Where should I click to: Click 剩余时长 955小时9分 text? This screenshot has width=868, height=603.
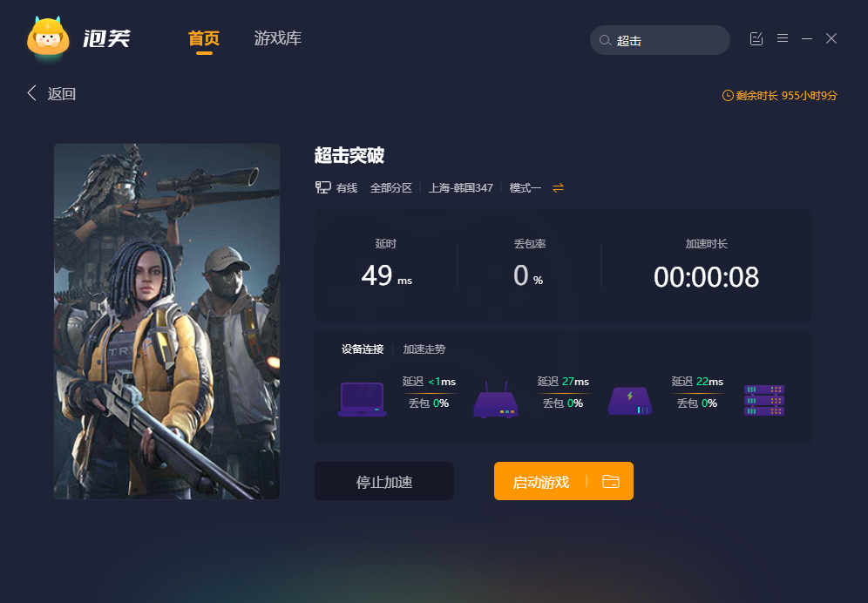786,95
